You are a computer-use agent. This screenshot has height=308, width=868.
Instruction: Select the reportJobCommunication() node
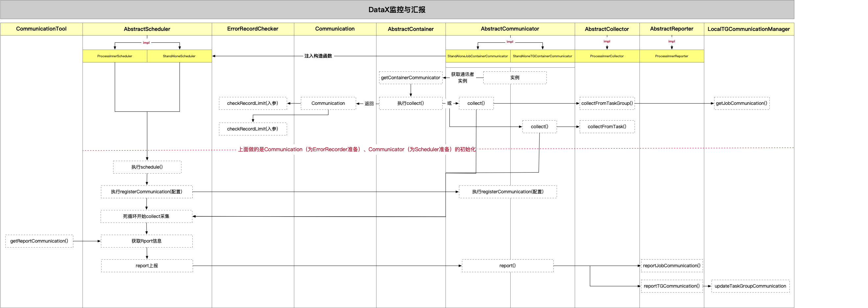click(x=672, y=266)
